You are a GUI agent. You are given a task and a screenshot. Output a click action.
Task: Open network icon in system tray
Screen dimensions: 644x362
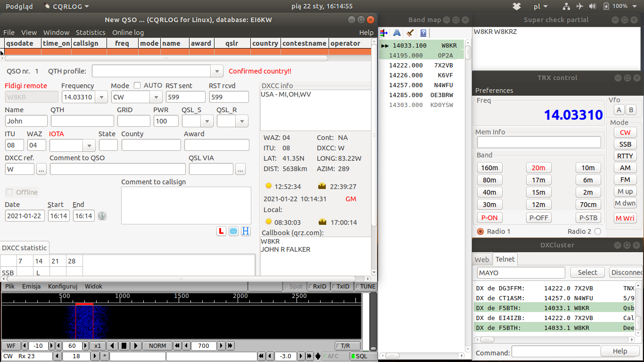566,6
